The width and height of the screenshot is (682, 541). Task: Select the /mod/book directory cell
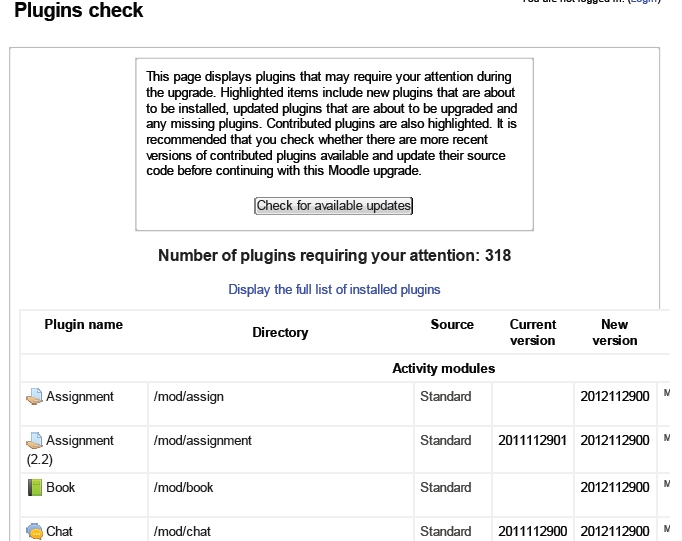coord(184,488)
